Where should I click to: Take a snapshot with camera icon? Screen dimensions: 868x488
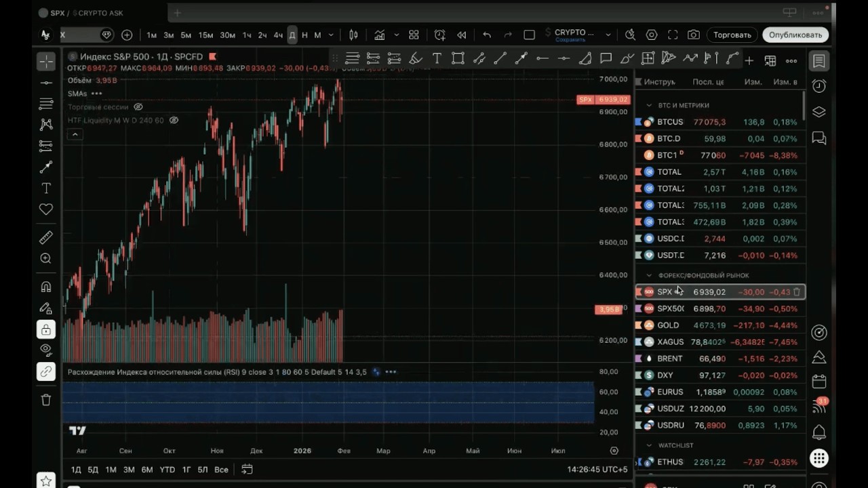(x=694, y=35)
